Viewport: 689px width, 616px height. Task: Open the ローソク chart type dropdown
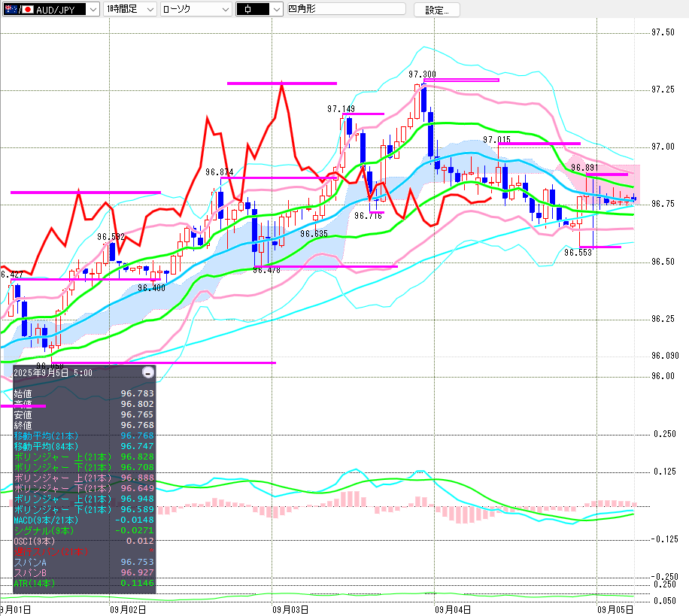[196, 9]
